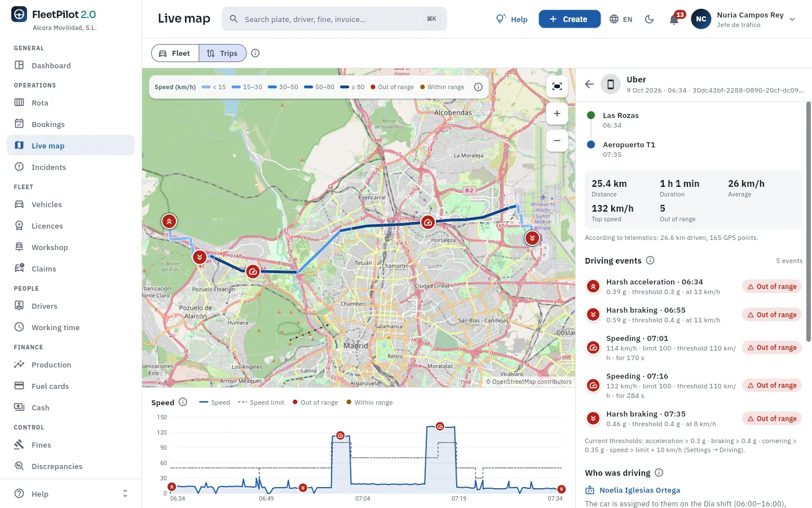
Task: Open Dashboard in sidebar
Action: 71,65
